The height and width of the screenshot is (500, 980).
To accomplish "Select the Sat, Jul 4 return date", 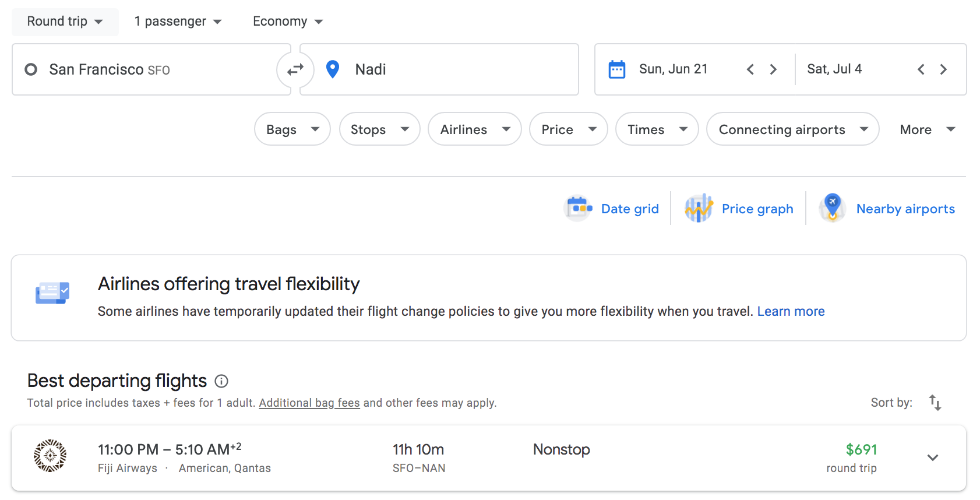I will click(x=834, y=69).
